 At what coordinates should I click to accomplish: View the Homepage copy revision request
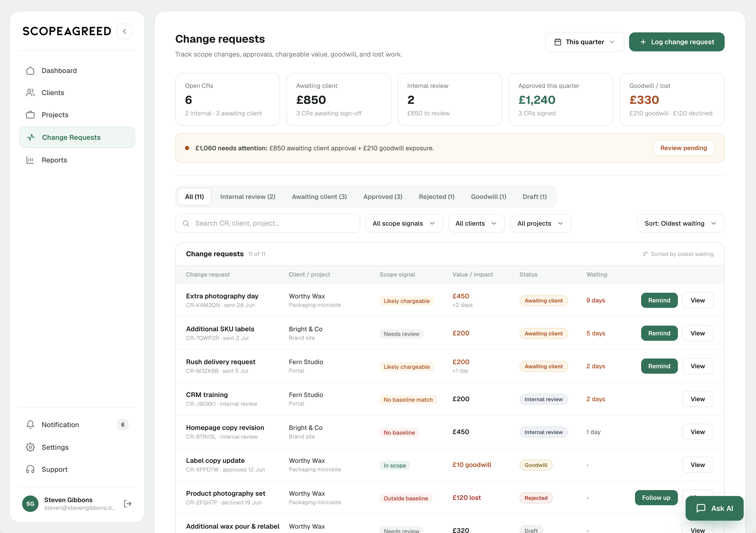[697, 432]
